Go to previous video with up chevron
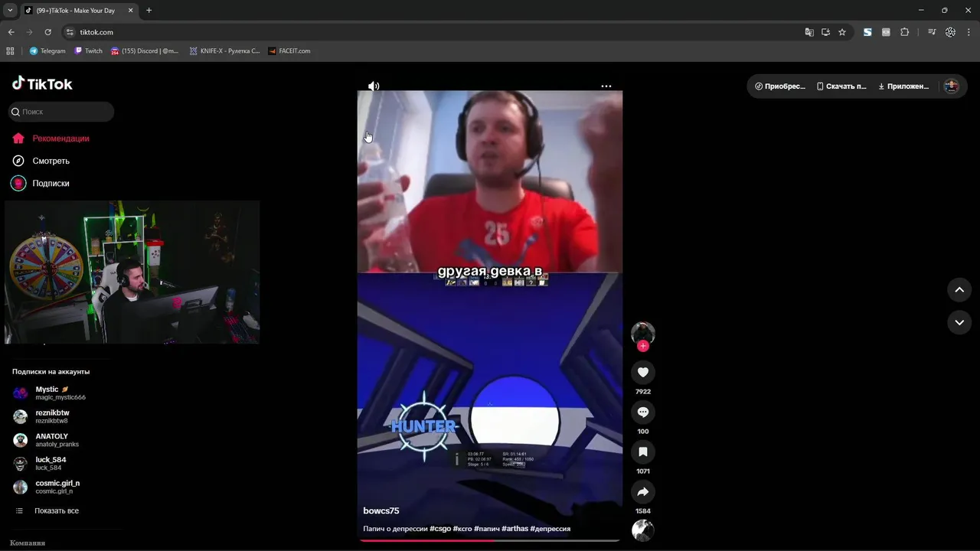The image size is (980, 551). point(959,290)
